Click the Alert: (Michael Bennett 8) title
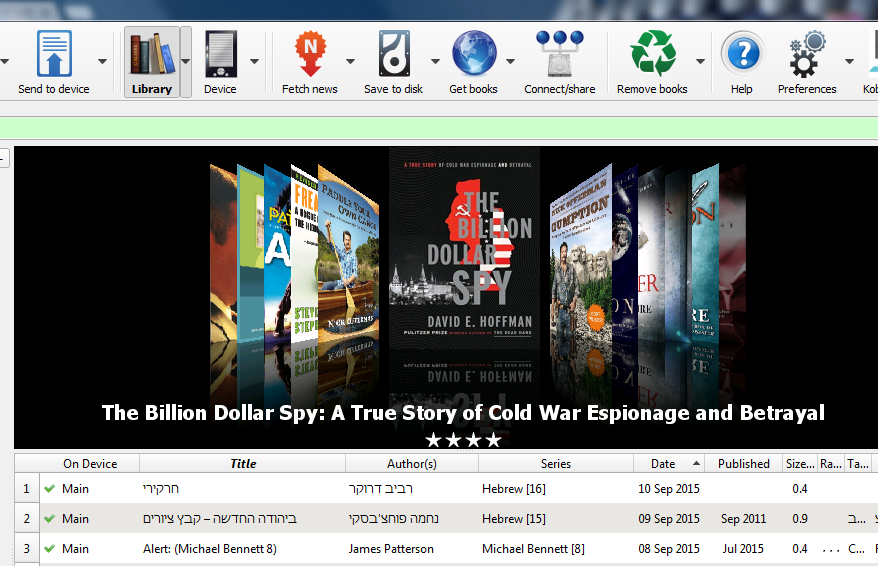Screen dimensions: 878x566 [209, 549]
